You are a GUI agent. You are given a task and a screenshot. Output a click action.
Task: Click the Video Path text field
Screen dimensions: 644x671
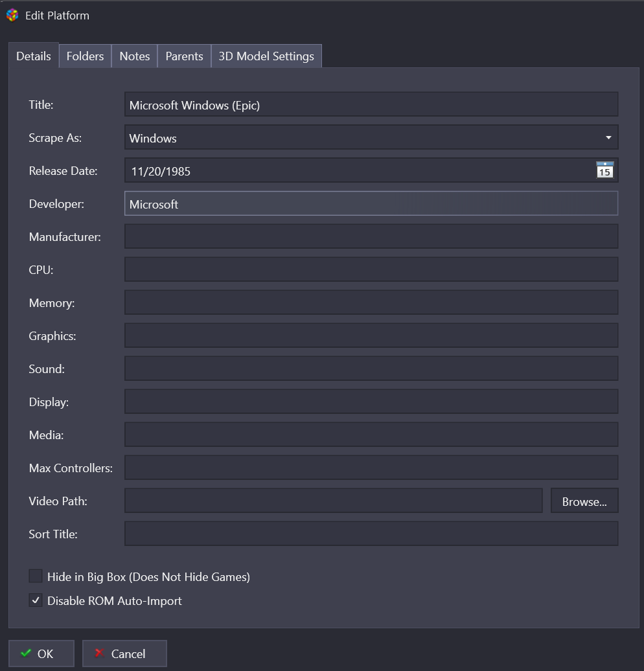pyautogui.click(x=333, y=501)
